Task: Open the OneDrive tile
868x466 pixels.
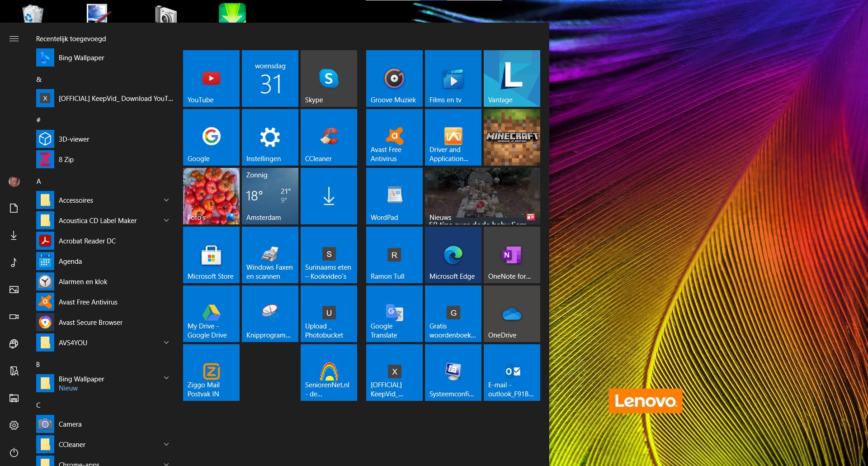Action: coord(512,314)
